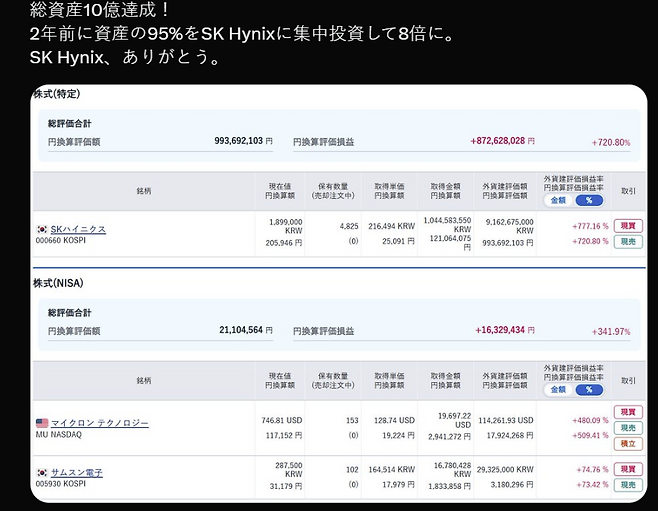Click US flag icon beside マイクロン テクノロジー
Viewport: 658px width, 511px height.
click(42, 423)
